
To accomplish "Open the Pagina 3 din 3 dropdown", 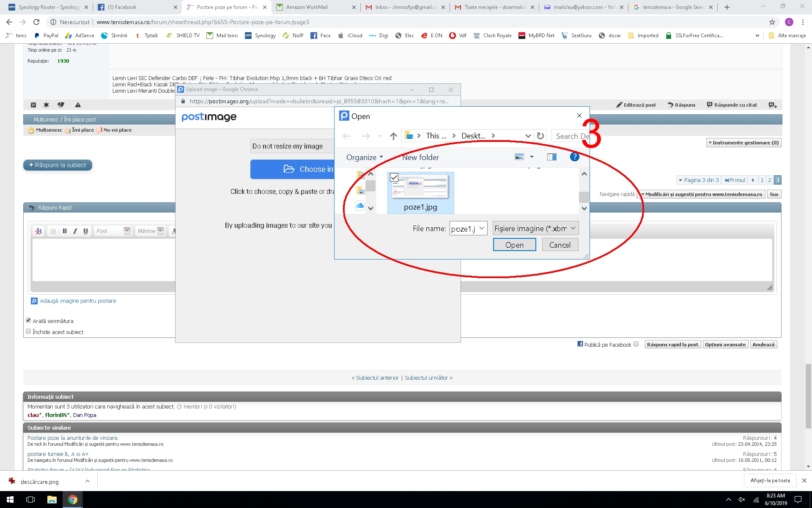I will tap(698, 180).
